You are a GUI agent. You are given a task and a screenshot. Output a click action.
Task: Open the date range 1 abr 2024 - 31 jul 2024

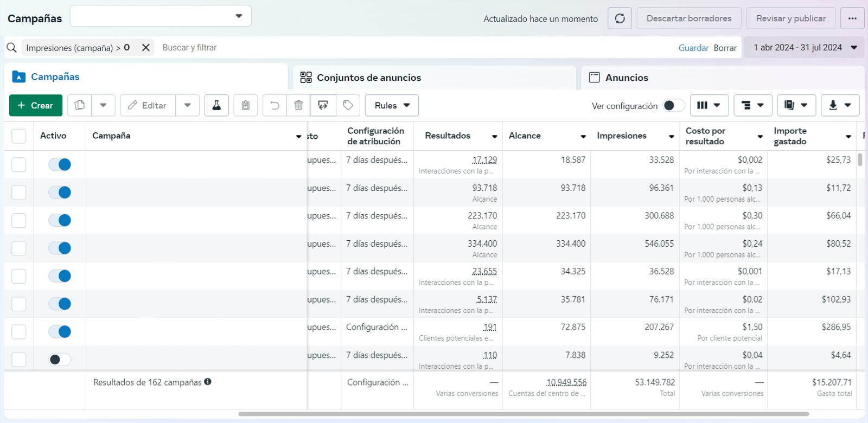[x=804, y=48]
